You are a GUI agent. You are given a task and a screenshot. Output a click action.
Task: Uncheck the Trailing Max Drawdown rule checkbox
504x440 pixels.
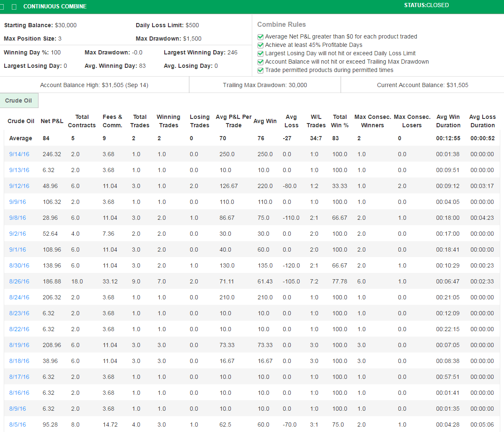[260, 62]
